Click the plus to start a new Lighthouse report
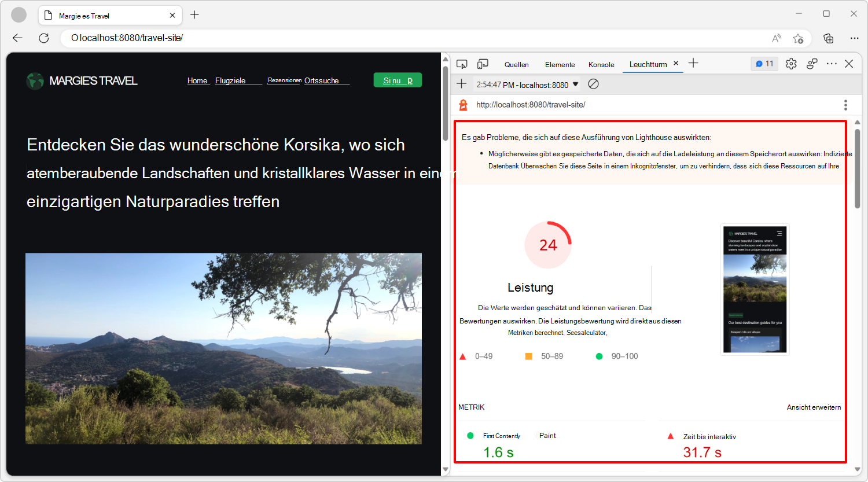Viewport: 868px width, 482px height. pos(461,83)
